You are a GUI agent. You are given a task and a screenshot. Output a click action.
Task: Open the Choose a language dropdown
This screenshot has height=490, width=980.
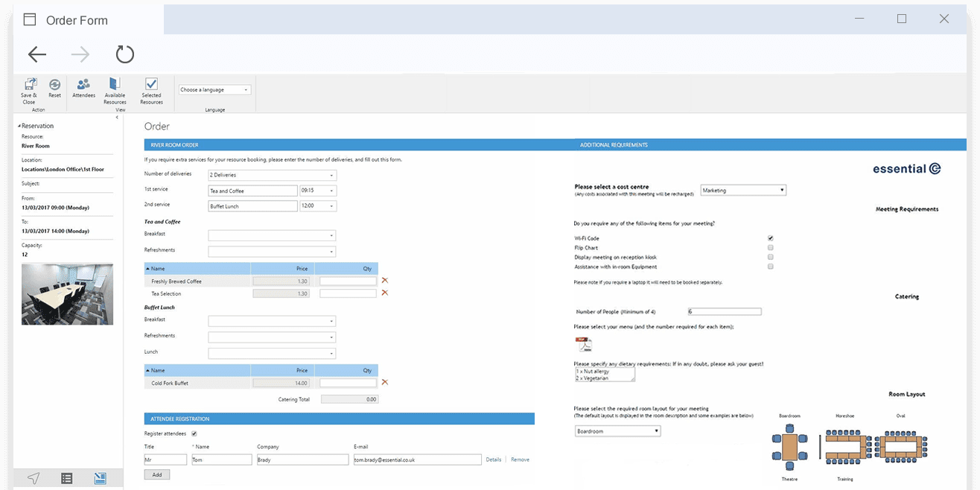pyautogui.click(x=214, y=90)
